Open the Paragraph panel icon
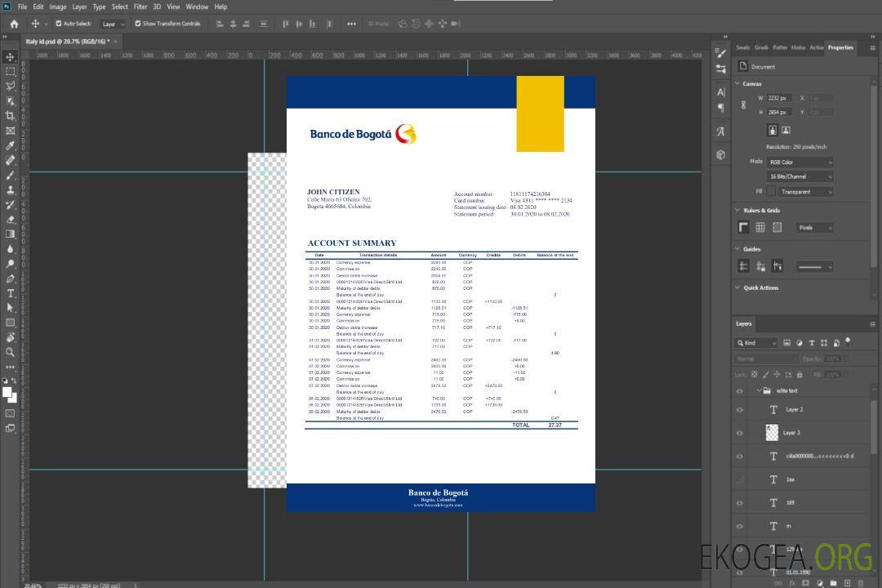Image resolution: width=882 pixels, height=588 pixels. (720, 107)
